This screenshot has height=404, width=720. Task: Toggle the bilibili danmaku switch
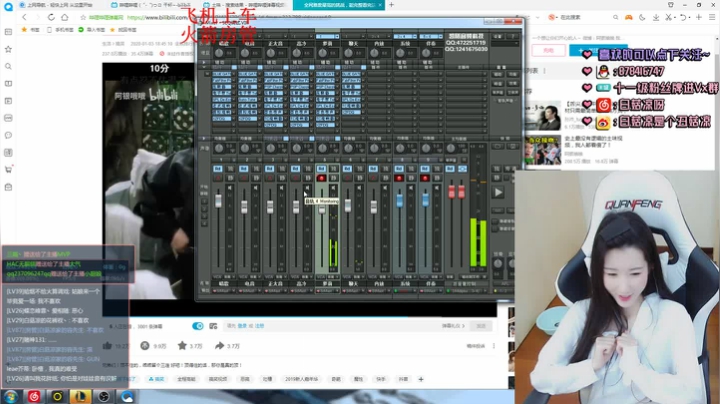pyautogui.click(x=197, y=326)
